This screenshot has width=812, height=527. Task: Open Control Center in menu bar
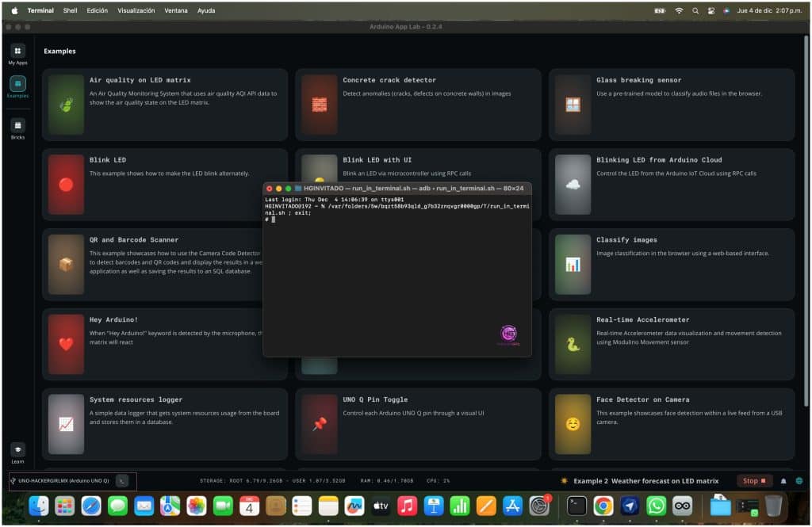[711, 10]
